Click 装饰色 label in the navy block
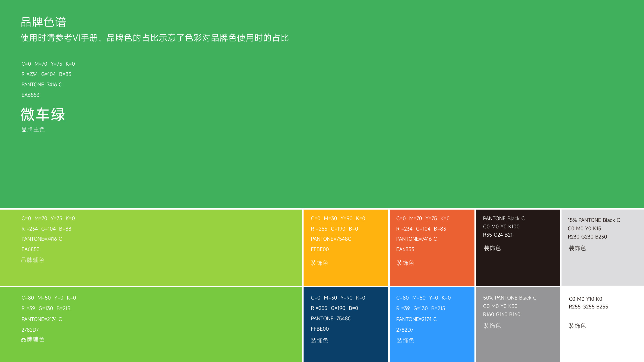The width and height of the screenshot is (644, 362). pyautogui.click(x=319, y=340)
